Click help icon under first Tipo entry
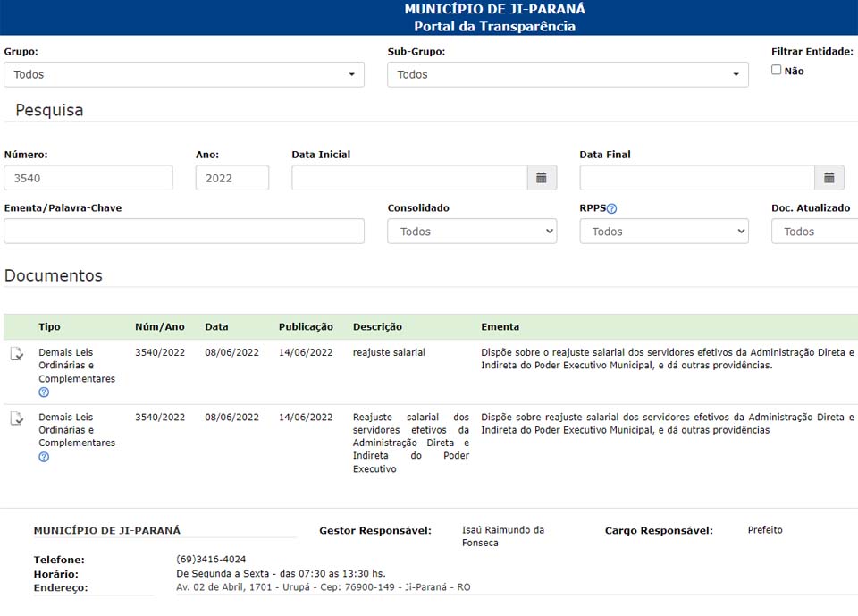Viewport: 858px width, 616px height. coord(44,392)
